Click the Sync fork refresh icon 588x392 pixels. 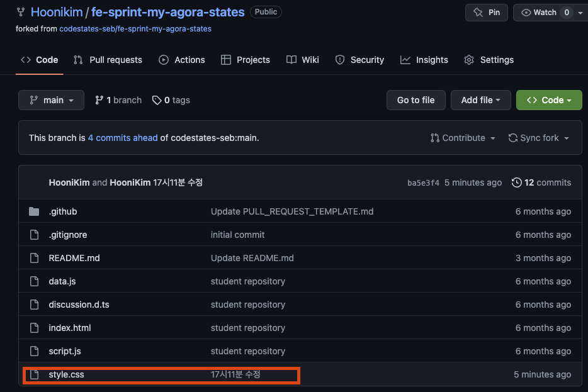click(x=512, y=138)
